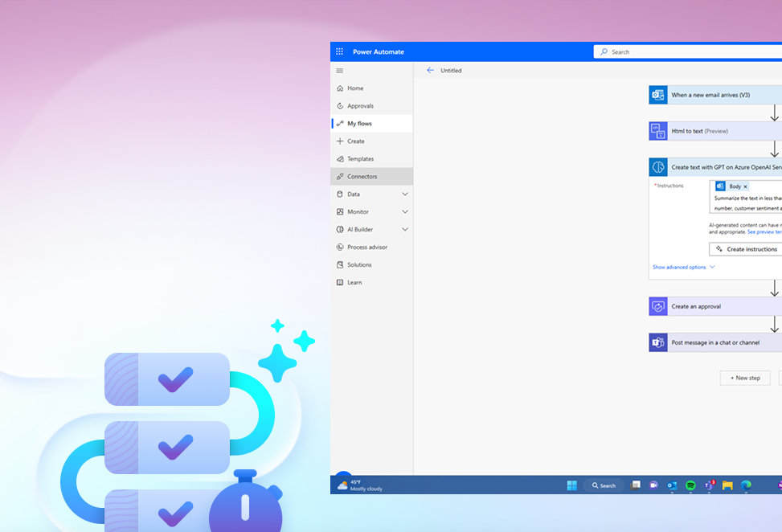
Task: Click the Teams icon on Post message step
Action: pyautogui.click(x=658, y=342)
